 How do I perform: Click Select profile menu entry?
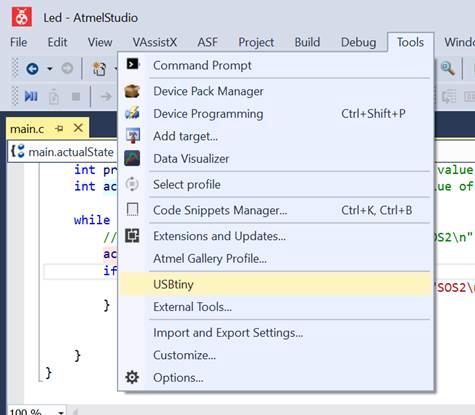pos(276,184)
